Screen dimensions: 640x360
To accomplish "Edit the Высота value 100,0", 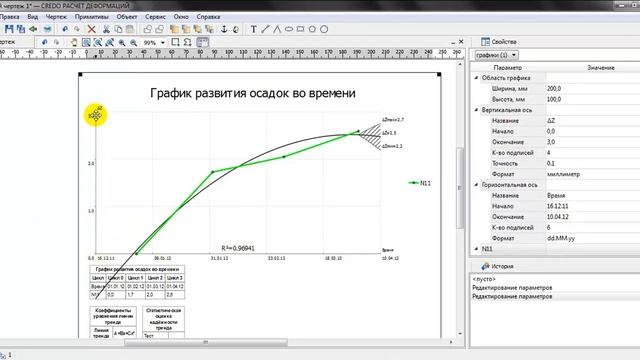I will [x=593, y=99].
